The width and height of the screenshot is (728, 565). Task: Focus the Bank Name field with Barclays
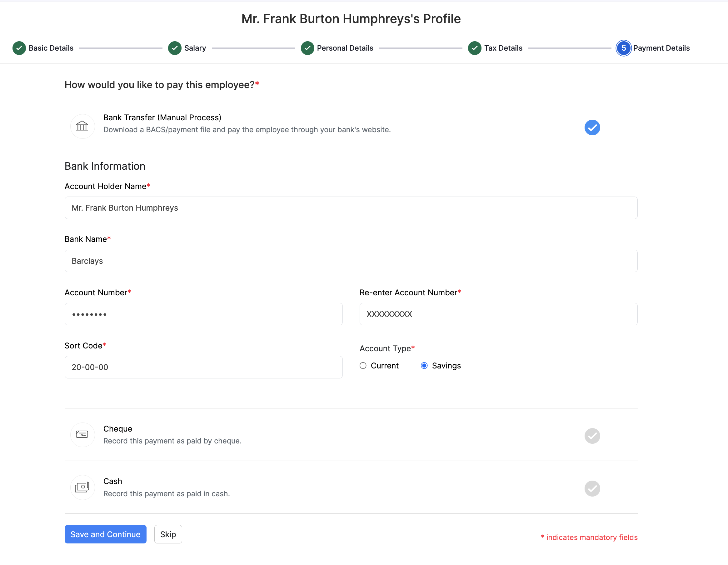coord(351,261)
